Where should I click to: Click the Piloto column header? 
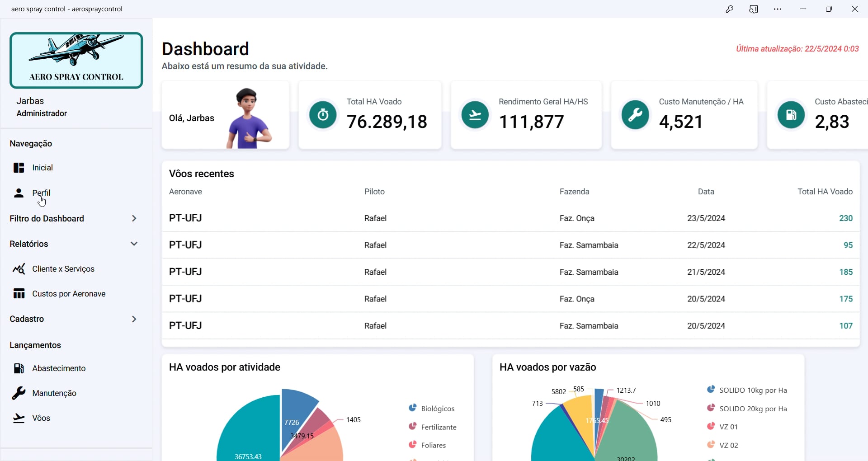point(374,192)
